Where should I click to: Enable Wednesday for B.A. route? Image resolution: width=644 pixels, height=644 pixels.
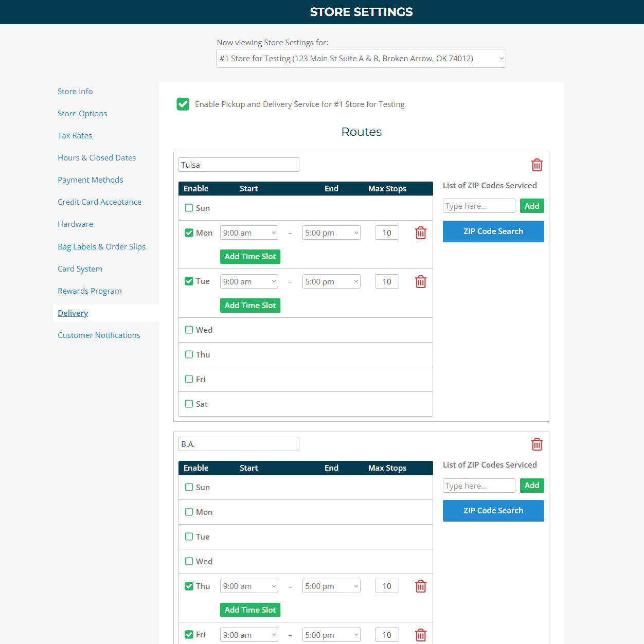click(189, 561)
